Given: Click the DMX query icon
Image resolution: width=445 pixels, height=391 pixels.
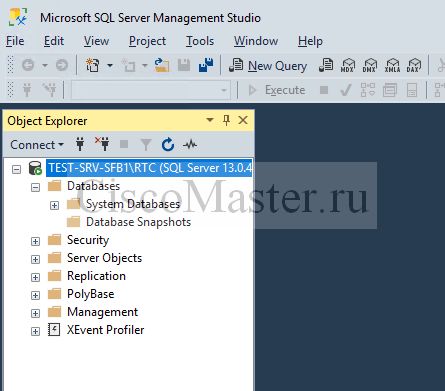Looking at the screenshot, I should pyautogui.click(x=370, y=65).
